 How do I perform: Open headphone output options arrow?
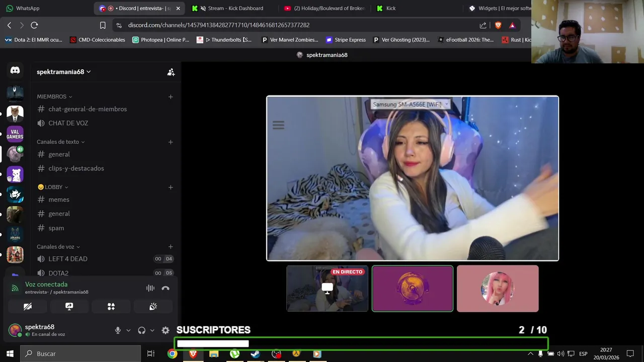152,330
